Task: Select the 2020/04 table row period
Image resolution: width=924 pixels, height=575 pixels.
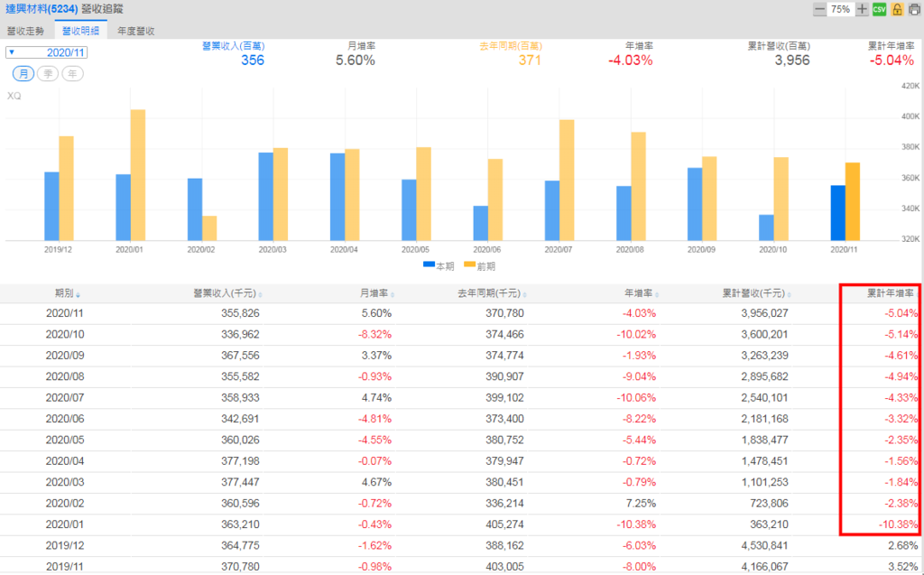Action: (x=65, y=461)
